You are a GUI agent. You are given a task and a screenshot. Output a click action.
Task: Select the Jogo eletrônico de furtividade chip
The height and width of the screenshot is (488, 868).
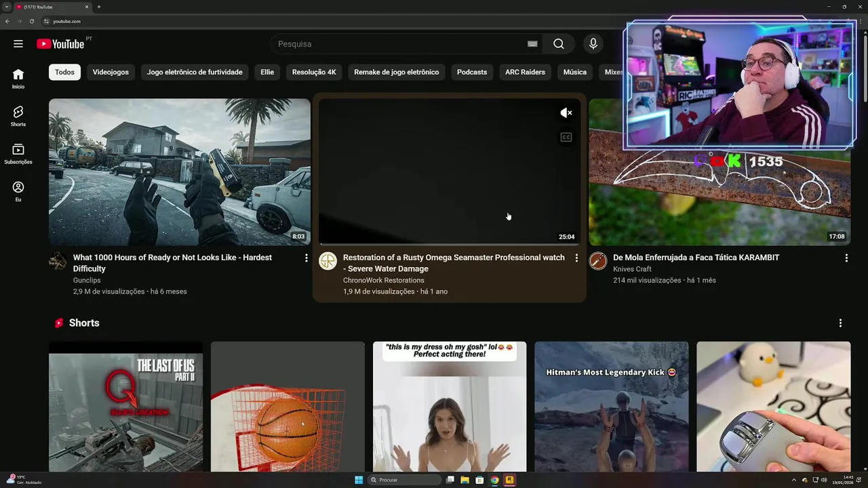coord(195,72)
